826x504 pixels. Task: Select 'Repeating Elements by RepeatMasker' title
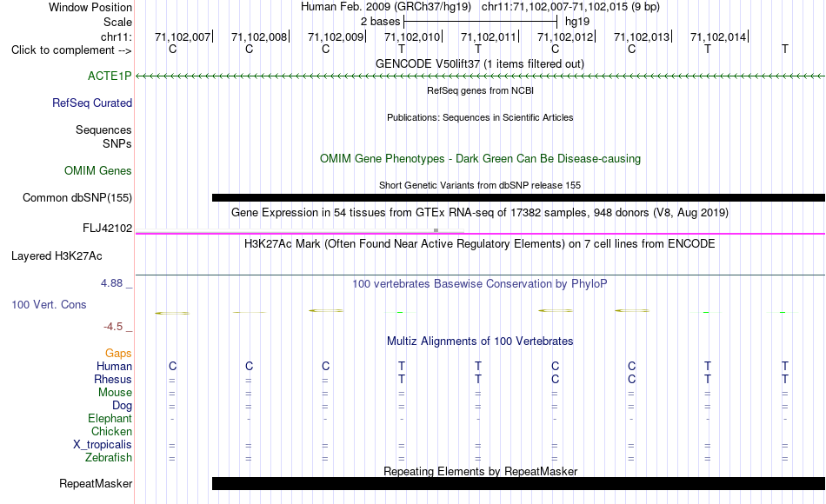click(481, 471)
